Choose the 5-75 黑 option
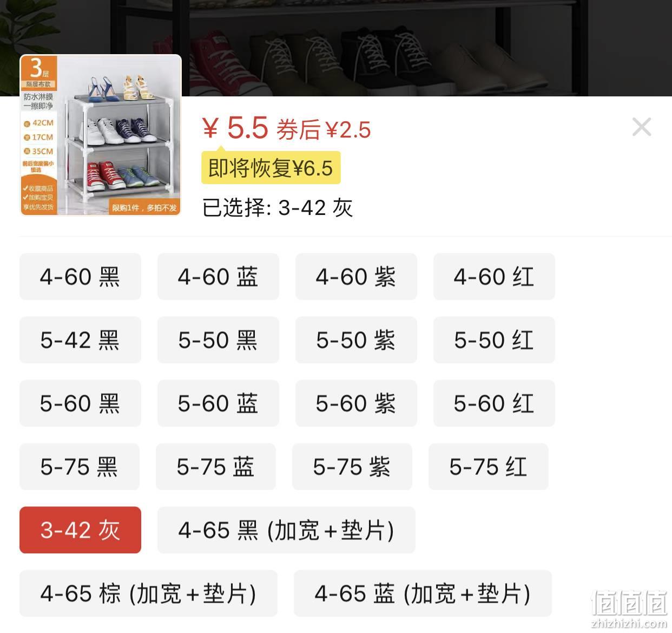The height and width of the screenshot is (633, 672). 80,466
